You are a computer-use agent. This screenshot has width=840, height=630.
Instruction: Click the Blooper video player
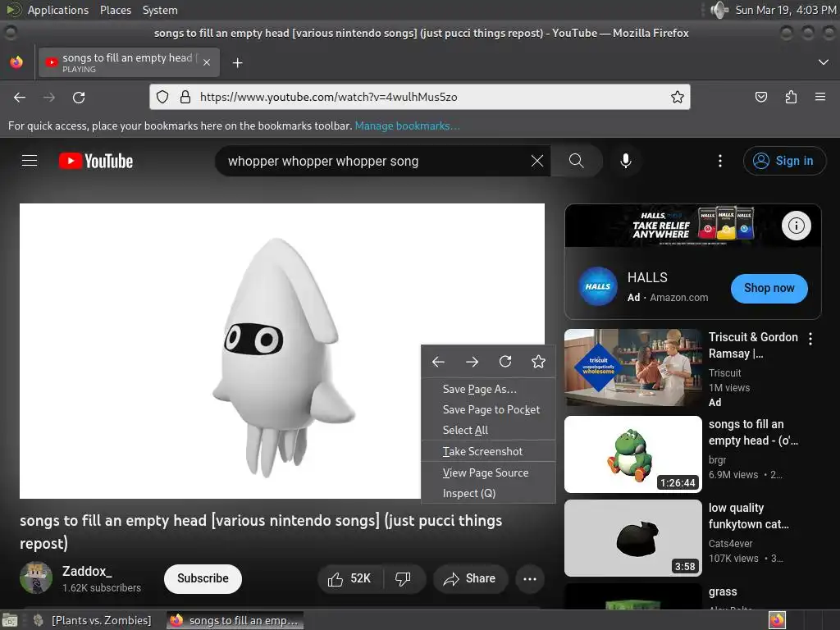282,351
